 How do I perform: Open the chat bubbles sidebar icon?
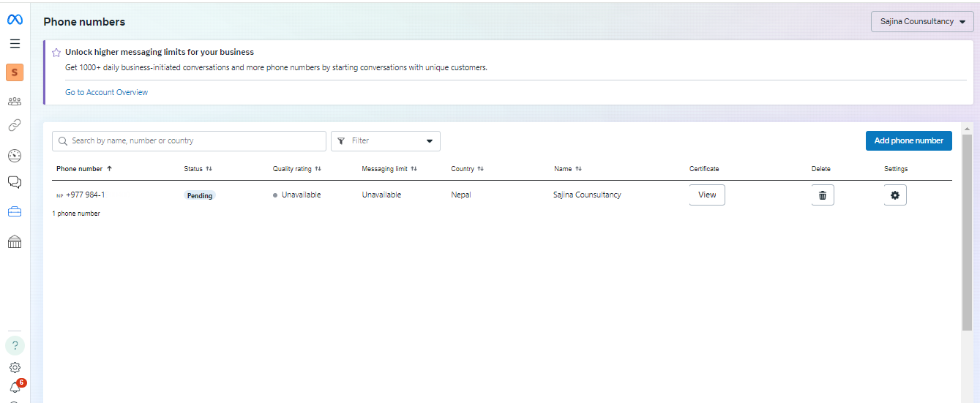(x=15, y=182)
